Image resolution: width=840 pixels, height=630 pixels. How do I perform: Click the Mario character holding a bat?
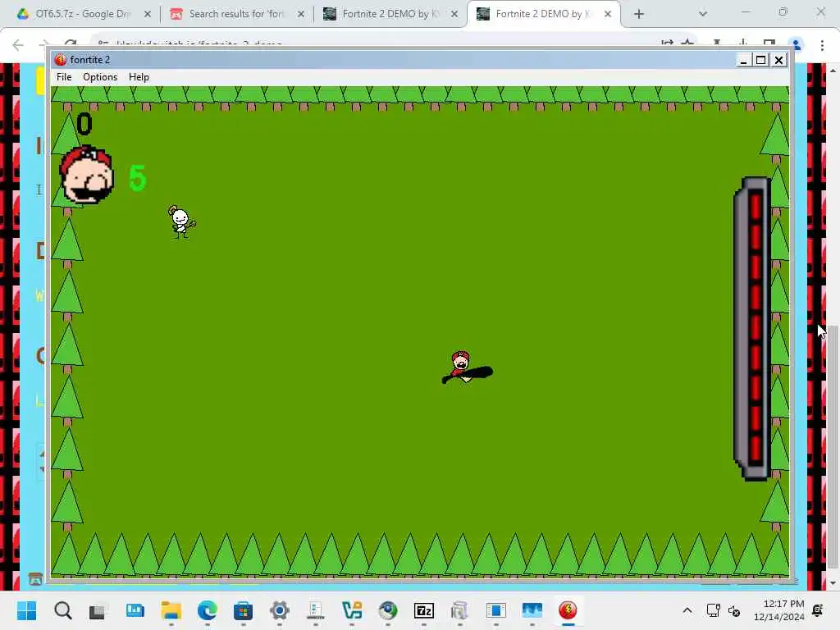[x=467, y=367]
